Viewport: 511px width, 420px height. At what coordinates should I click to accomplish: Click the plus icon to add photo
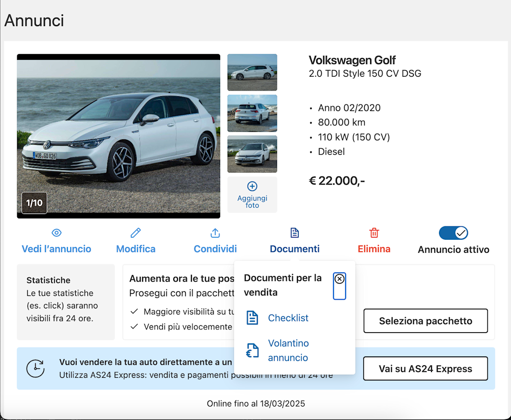point(252,186)
